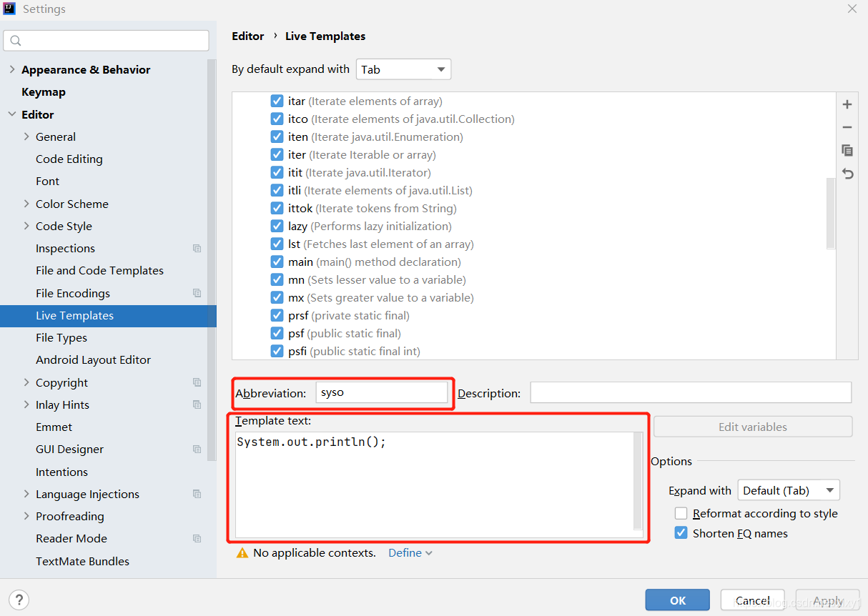Enable Reformat according to style
The height and width of the screenshot is (616, 868).
(681, 514)
